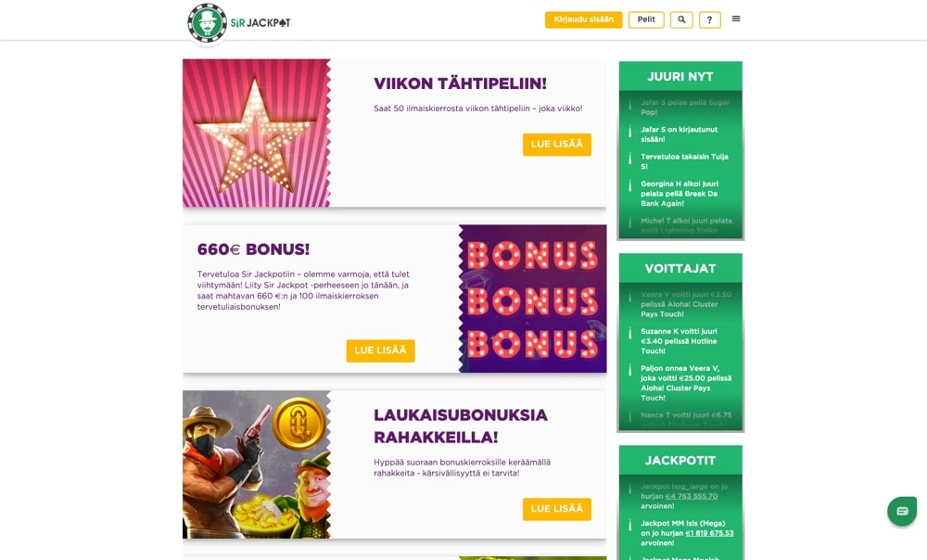Click Kirjaudu sisään login button

click(583, 19)
